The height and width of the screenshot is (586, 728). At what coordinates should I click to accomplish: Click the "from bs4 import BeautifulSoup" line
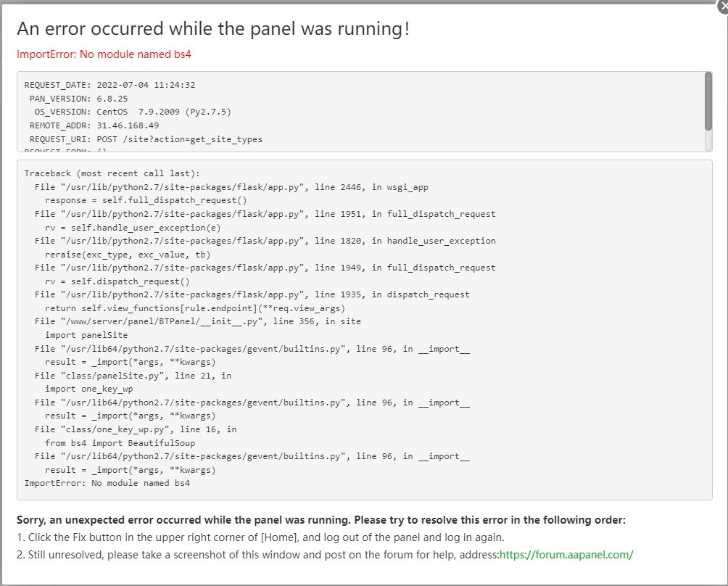pyautogui.click(x=120, y=442)
